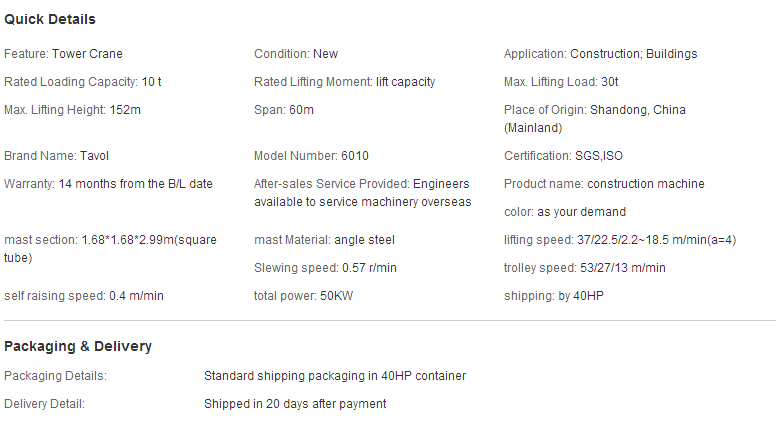The width and height of the screenshot is (781, 425).
Task: Click the Packaging & Delivery heading
Action: click(78, 346)
